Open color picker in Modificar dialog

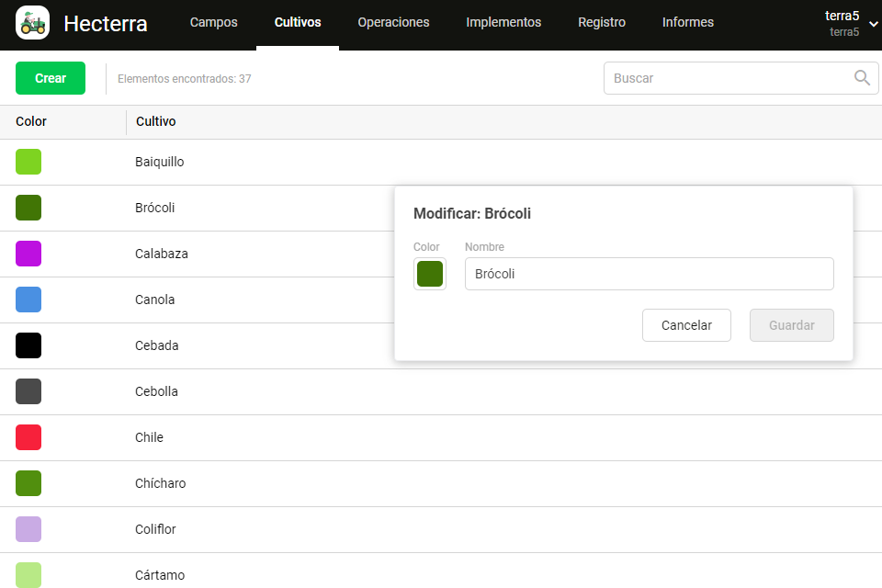(x=430, y=274)
